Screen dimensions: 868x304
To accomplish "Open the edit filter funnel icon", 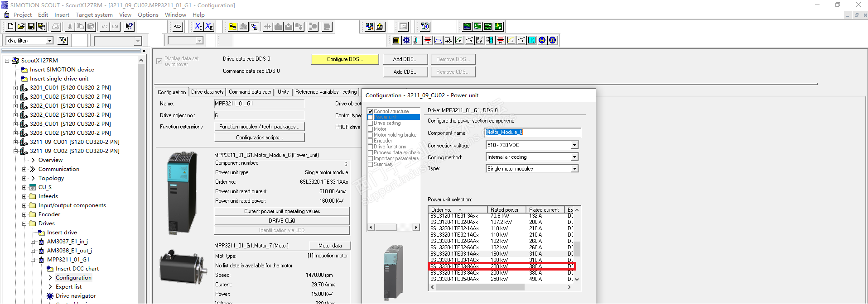I will pos(63,41).
